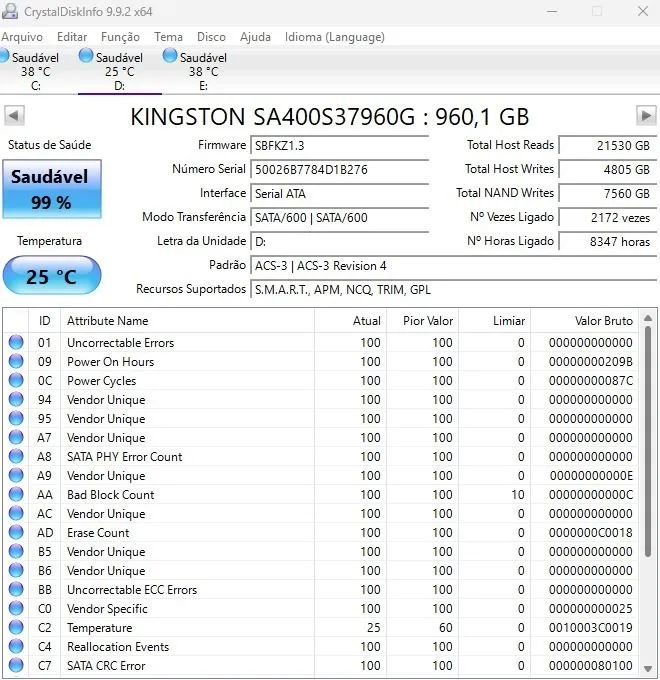Click raw value 0010003C0019 in Temperature row

click(591, 628)
